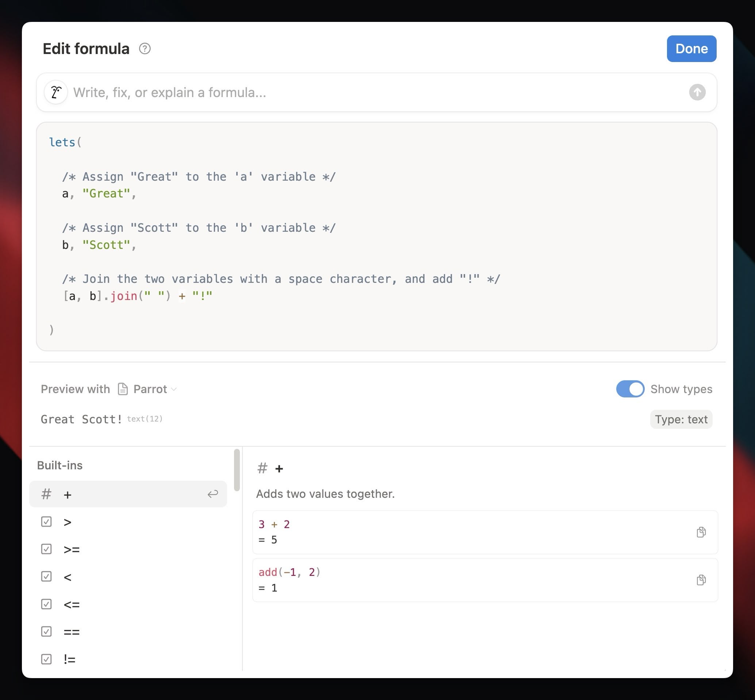
Task: Click the checkbox icon beside ==
Action: (x=46, y=631)
